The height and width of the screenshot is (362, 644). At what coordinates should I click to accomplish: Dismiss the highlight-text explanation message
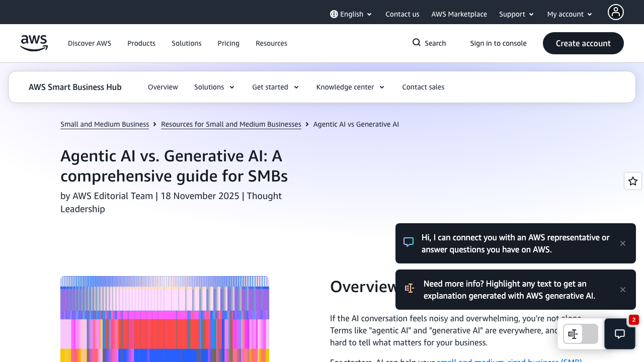[623, 290]
